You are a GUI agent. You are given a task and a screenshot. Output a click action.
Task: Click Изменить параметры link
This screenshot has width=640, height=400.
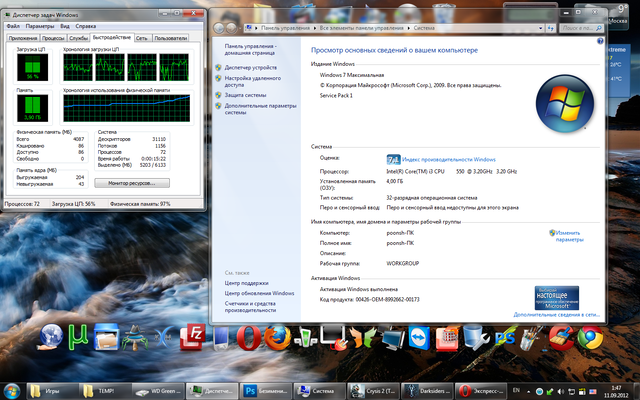569,236
